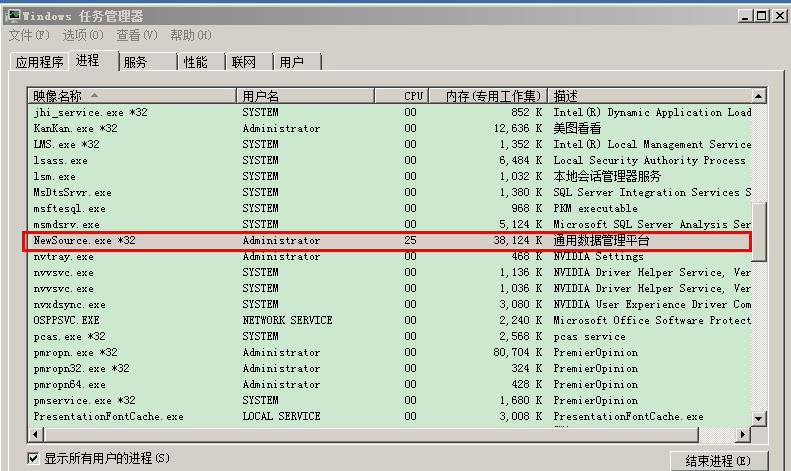Maximize the Task Manager window

point(762,16)
